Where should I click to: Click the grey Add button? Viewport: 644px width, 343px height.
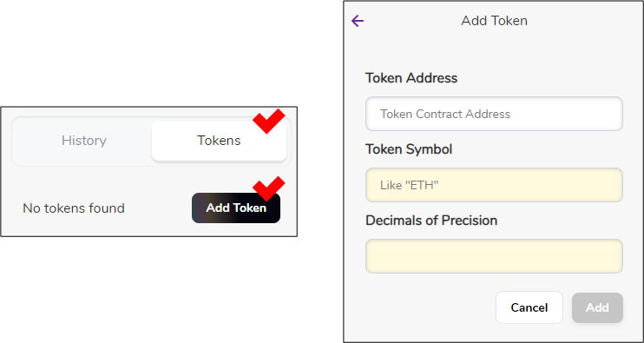(597, 307)
